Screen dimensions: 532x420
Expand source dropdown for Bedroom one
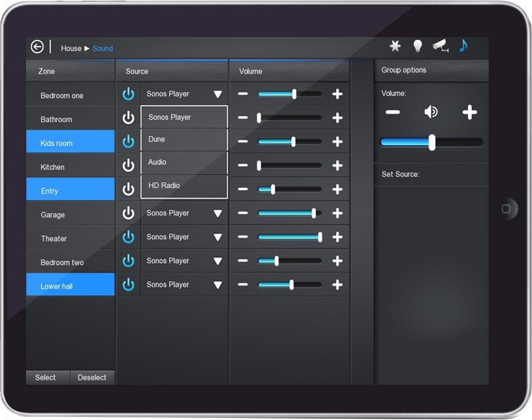tap(217, 94)
